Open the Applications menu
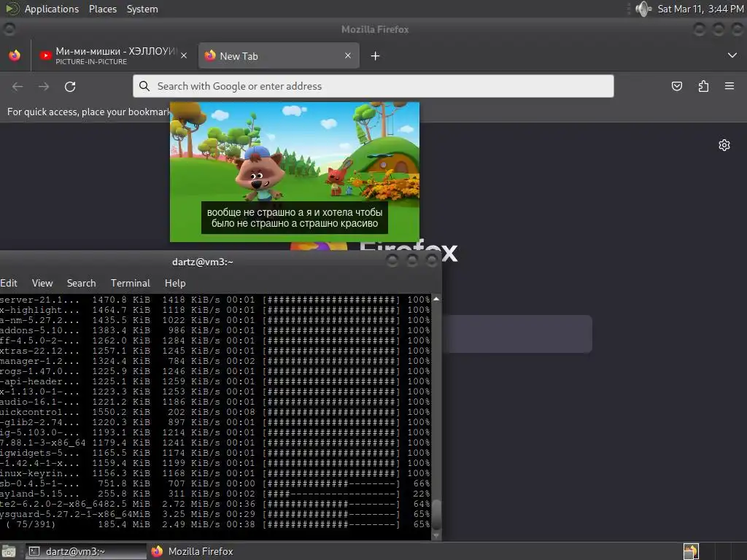Screen dimensions: 747x560 52,9
